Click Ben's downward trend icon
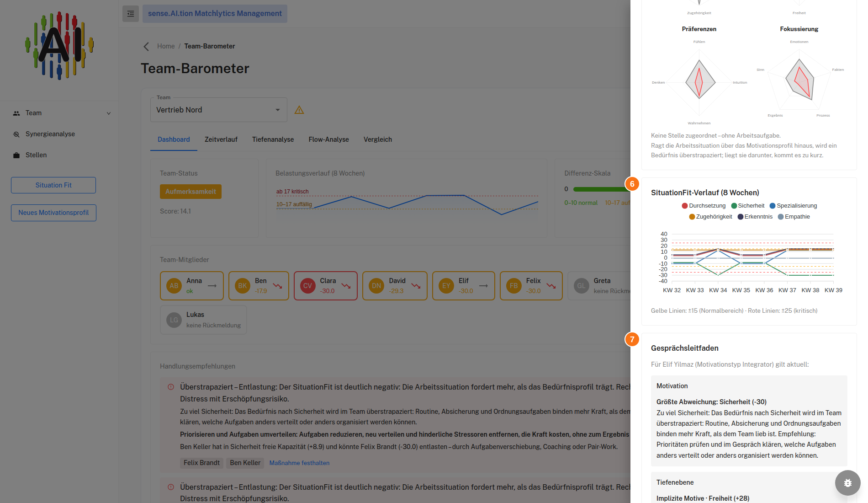 277,286
